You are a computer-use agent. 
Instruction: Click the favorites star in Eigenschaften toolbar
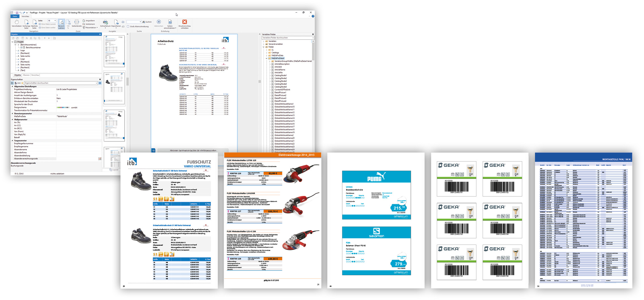[22, 83]
